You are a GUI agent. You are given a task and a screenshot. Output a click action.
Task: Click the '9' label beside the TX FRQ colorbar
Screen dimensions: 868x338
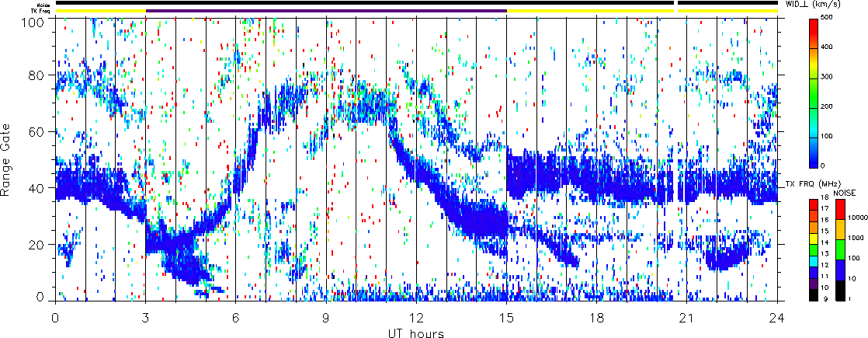826,298
